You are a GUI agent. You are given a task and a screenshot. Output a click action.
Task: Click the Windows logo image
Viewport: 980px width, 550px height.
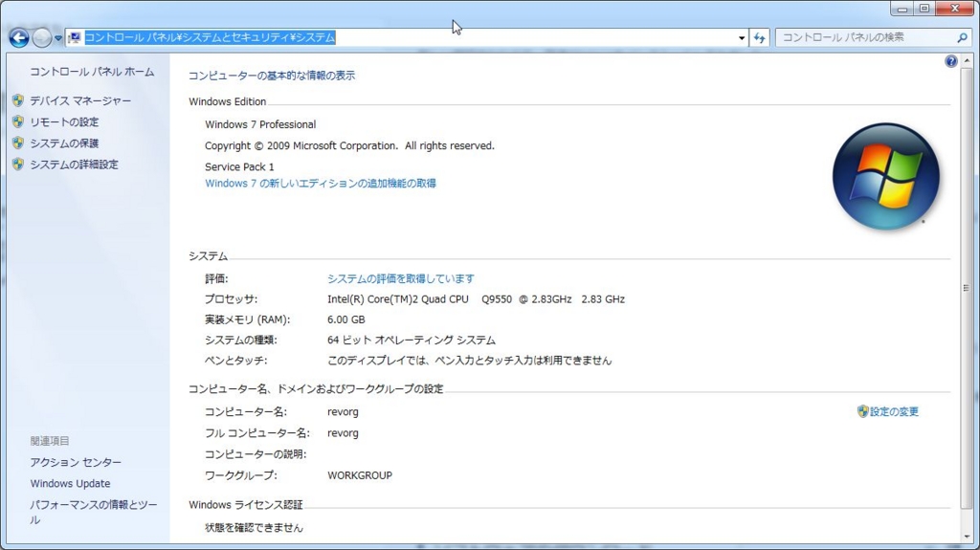(885, 177)
